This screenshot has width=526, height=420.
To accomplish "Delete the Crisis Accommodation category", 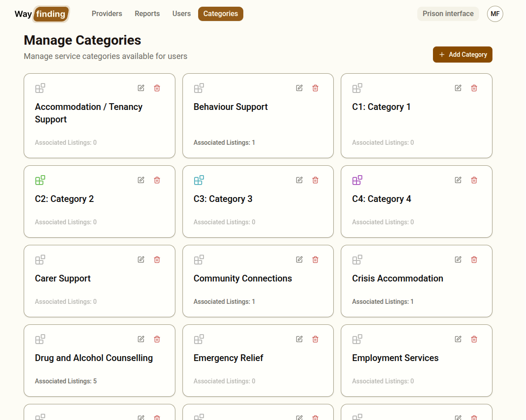I will click(474, 260).
